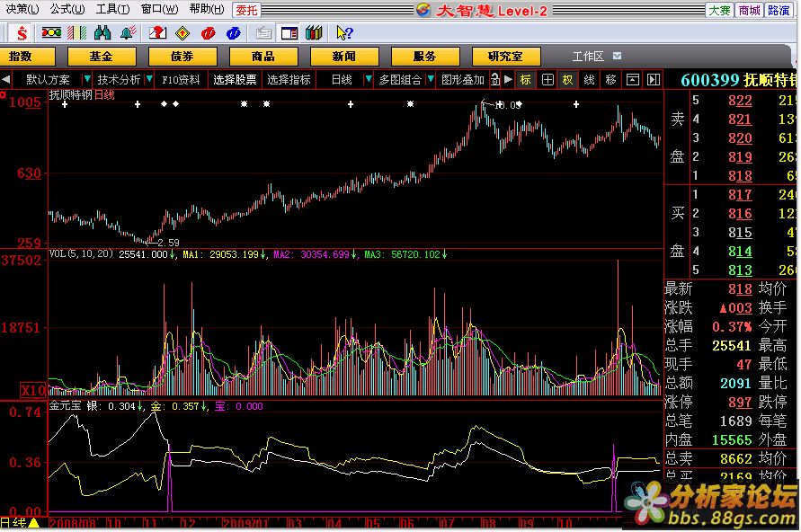
Task: Click the 选择指标 button
Action: click(289, 80)
